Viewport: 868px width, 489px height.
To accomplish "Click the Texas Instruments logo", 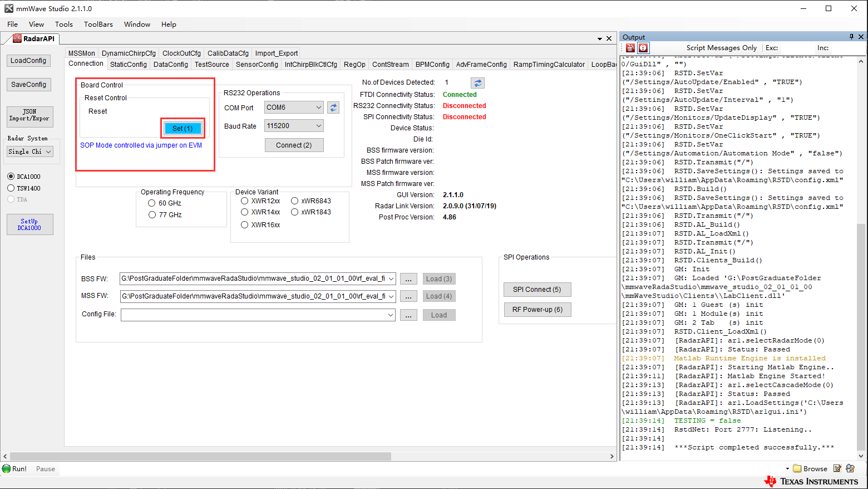I will (x=811, y=481).
